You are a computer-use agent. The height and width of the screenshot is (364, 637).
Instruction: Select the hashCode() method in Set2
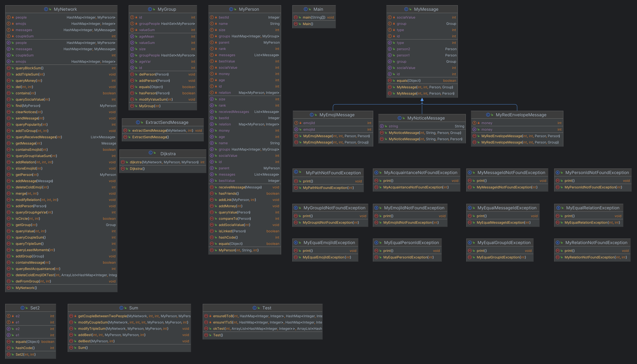point(25,348)
